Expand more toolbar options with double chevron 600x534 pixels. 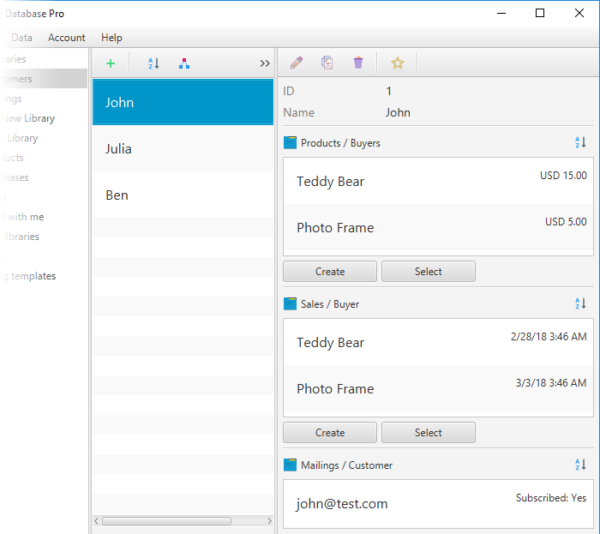tap(265, 63)
